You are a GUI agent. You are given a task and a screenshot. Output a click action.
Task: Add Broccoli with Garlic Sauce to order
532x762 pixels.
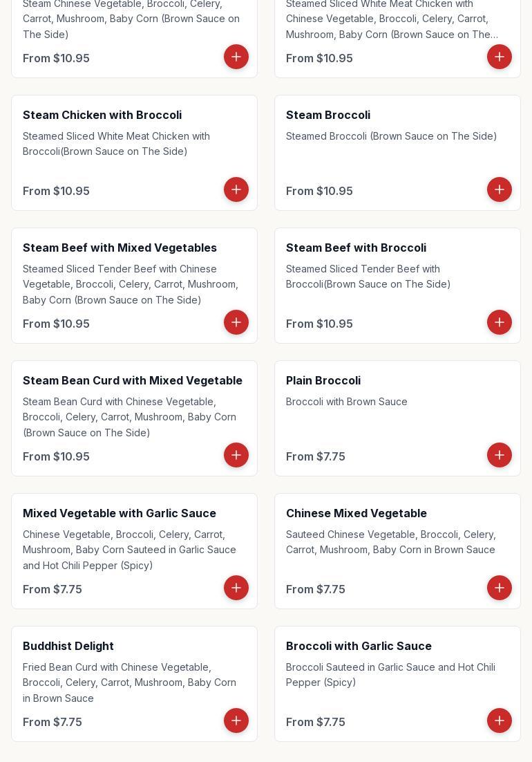click(x=499, y=721)
